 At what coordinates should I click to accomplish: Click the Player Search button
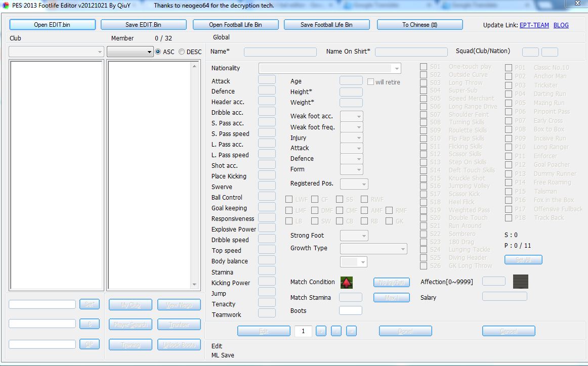(131, 325)
